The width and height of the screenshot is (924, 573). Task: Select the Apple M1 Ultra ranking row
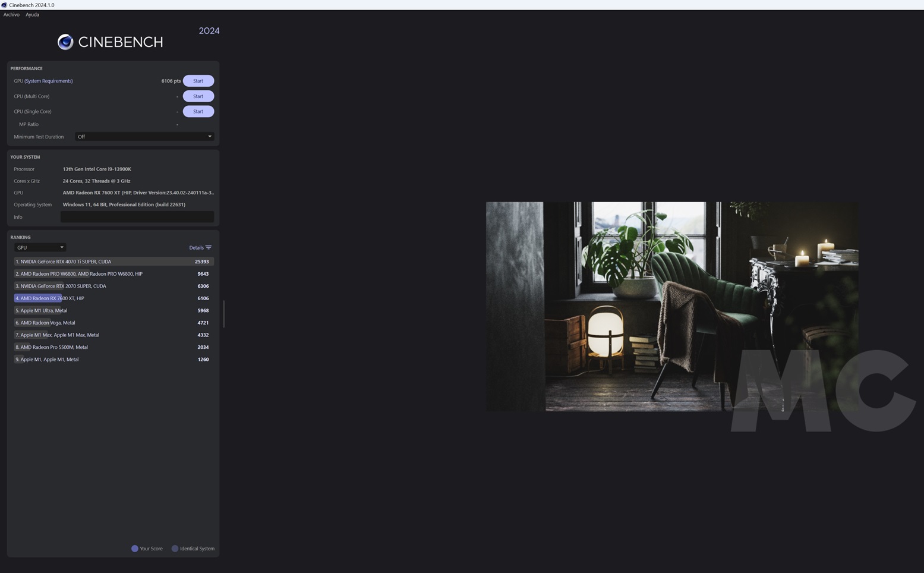[113, 311]
